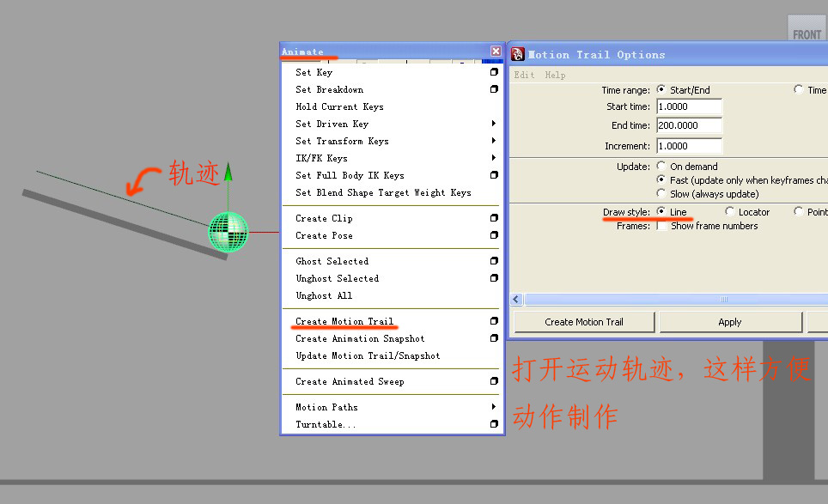Select the Time slider range radio

point(799,89)
